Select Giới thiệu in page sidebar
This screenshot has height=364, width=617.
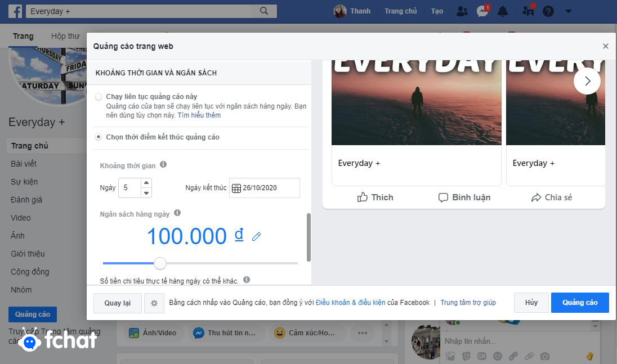28,254
